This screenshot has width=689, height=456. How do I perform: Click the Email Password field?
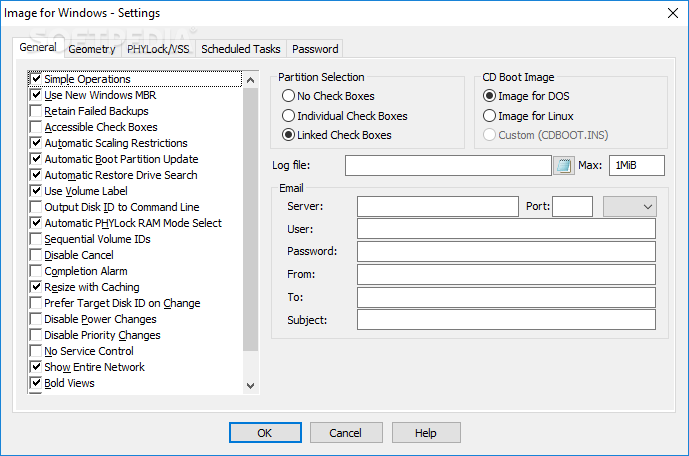506,251
